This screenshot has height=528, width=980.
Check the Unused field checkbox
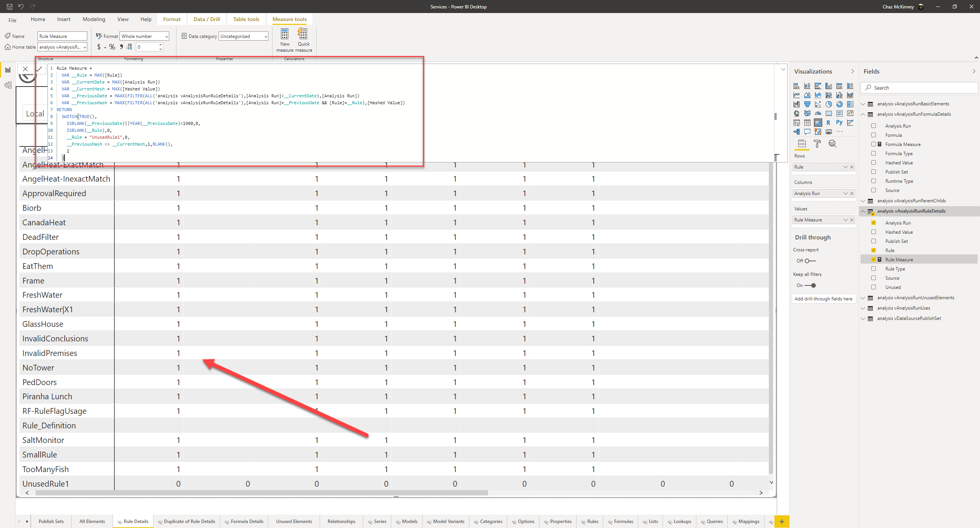[874, 287]
